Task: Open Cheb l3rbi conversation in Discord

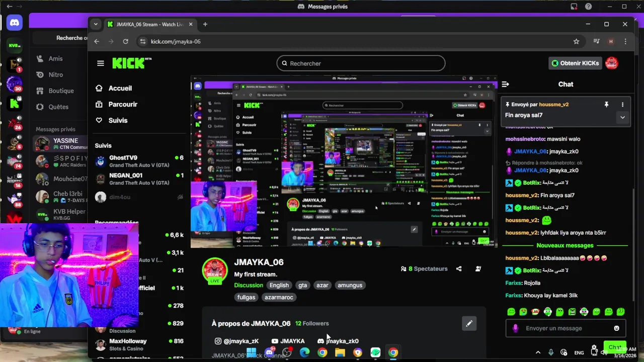Action: [61, 197]
